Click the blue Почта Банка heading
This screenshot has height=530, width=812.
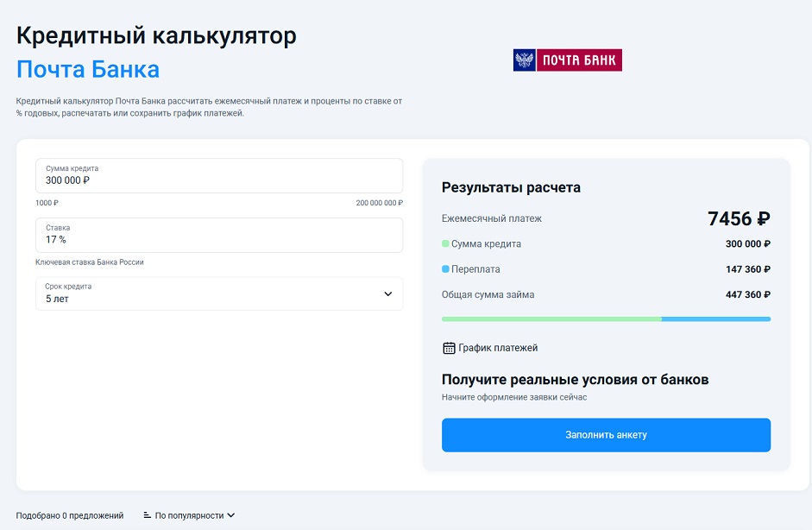[x=88, y=69]
